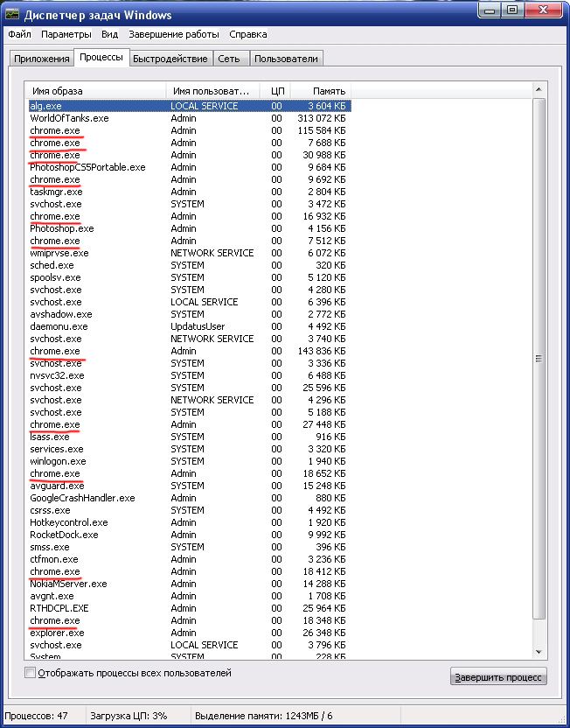
Task: Switch to the Пользователи tab
Action: pyautogui.click(x=286, y=59)
